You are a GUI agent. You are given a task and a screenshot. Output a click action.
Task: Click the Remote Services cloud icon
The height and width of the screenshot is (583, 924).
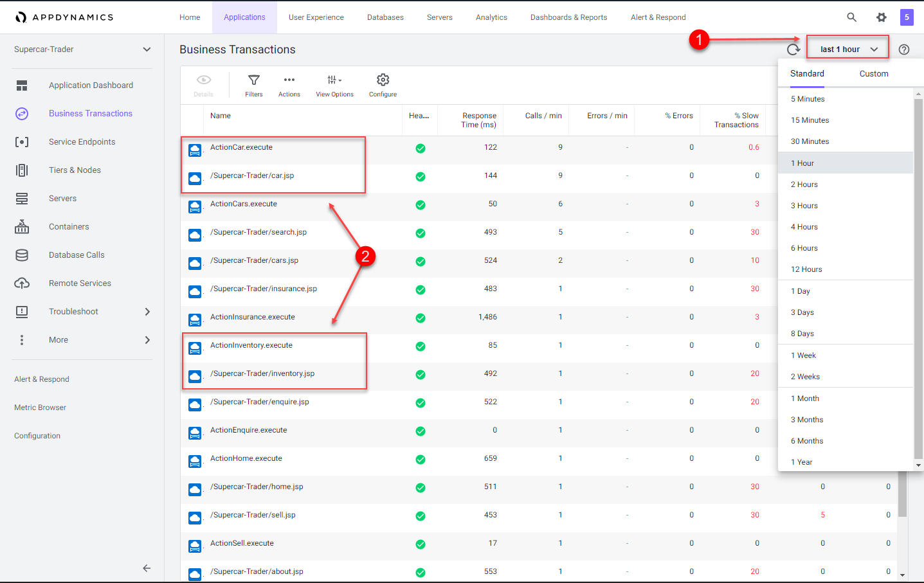[22, 283]
